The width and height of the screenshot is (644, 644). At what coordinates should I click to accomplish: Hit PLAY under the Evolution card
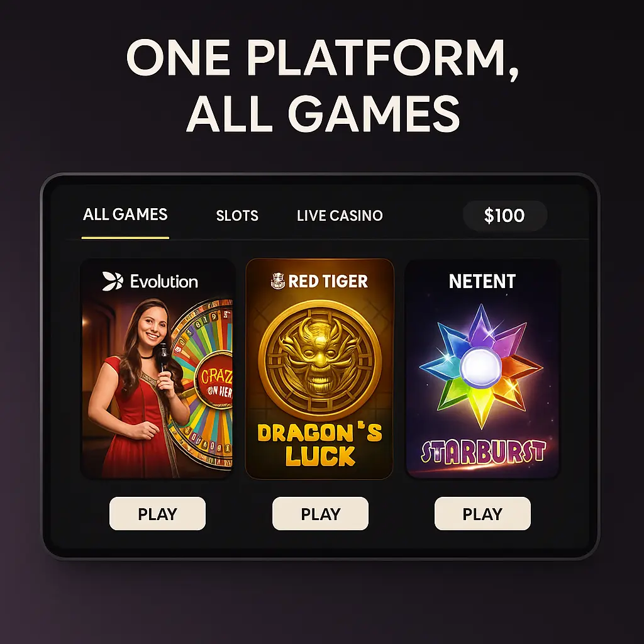pos(157,513)
